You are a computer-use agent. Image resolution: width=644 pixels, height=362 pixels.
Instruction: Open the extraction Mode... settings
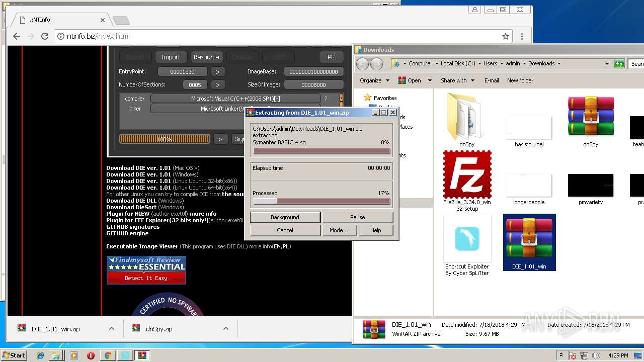[x=339, y=230]
